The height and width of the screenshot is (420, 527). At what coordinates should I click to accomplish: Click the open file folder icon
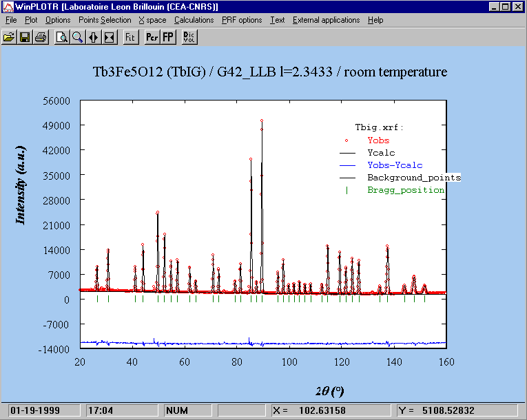click(x=9, y=37)
